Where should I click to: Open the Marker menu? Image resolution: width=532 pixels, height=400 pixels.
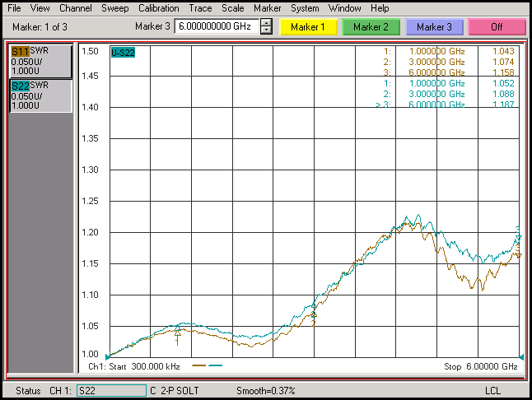tap(267, 8)
